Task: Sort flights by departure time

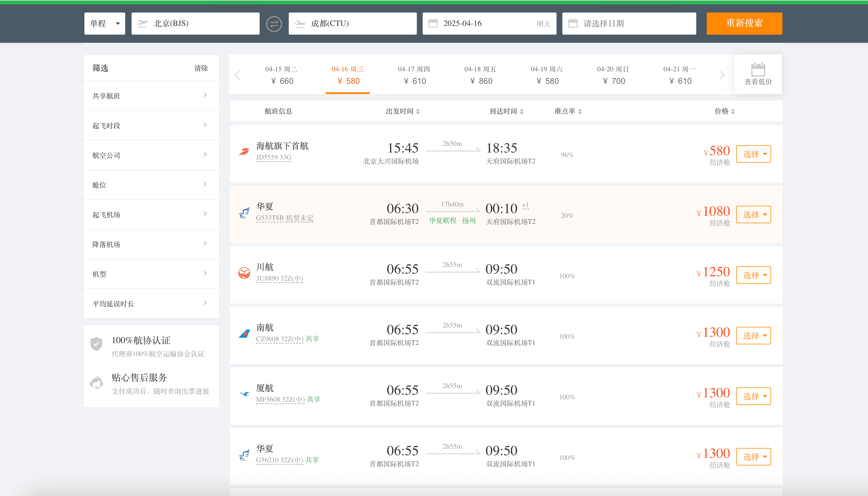Action: (403, 111)
